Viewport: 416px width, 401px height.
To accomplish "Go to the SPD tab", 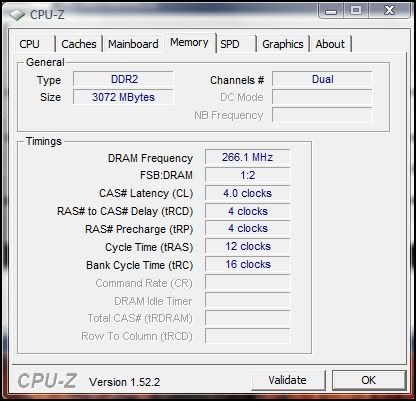I will point(236,44).
